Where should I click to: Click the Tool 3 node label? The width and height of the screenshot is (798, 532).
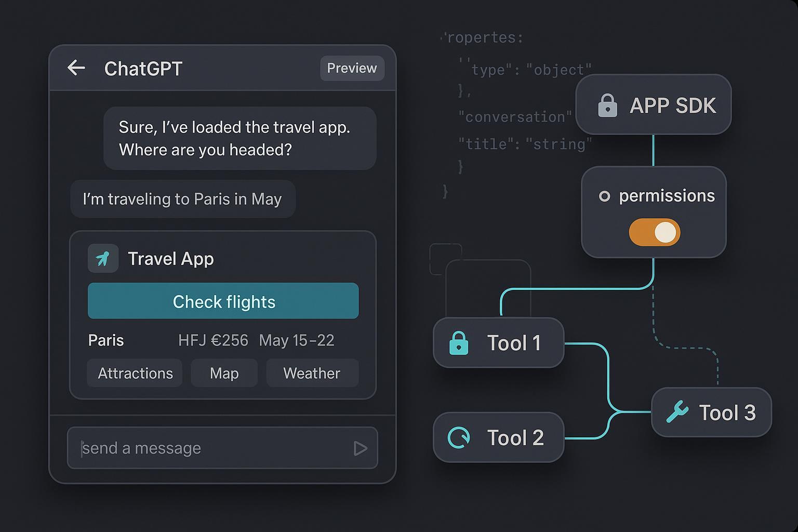pos(727,413)
